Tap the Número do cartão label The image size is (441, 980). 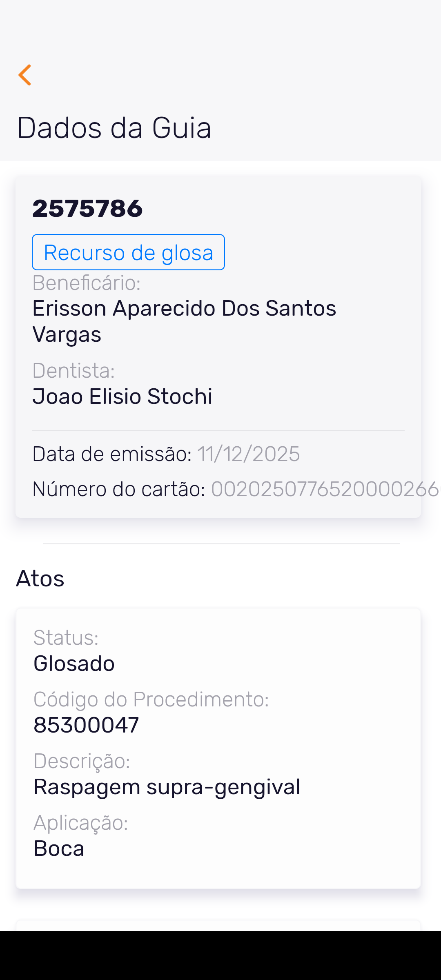pos(118,489)
